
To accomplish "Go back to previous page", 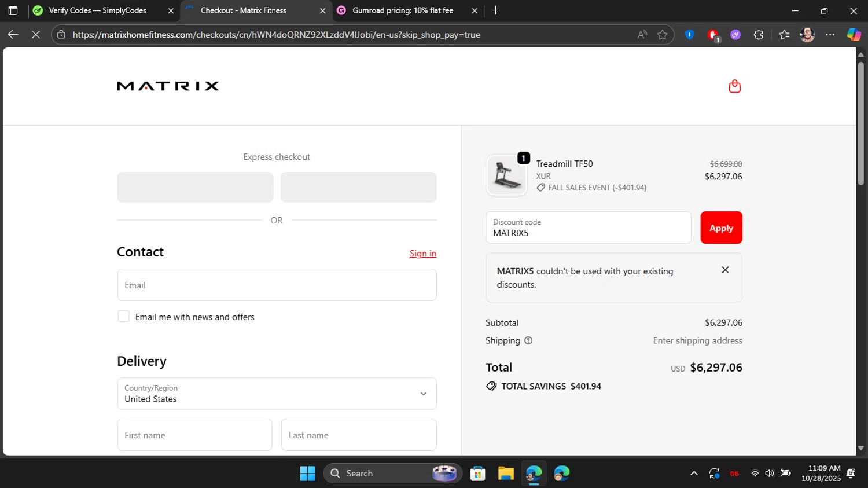I will 13,35.
